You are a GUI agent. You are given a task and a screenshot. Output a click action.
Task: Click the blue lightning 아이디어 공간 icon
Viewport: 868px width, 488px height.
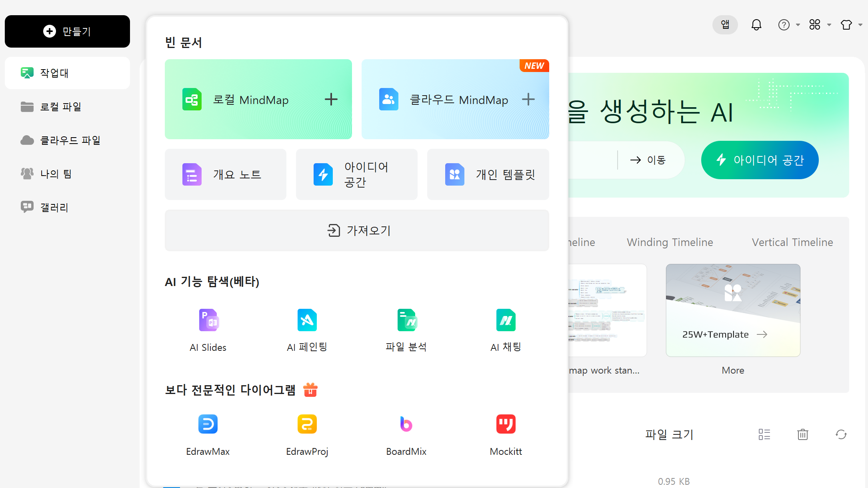click(x=323, y=174)
